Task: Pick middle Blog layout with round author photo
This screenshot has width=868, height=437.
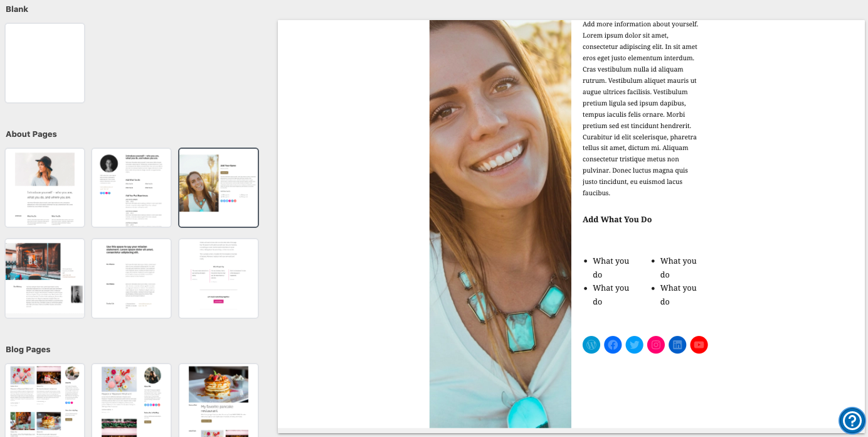Action: (131, 400)
